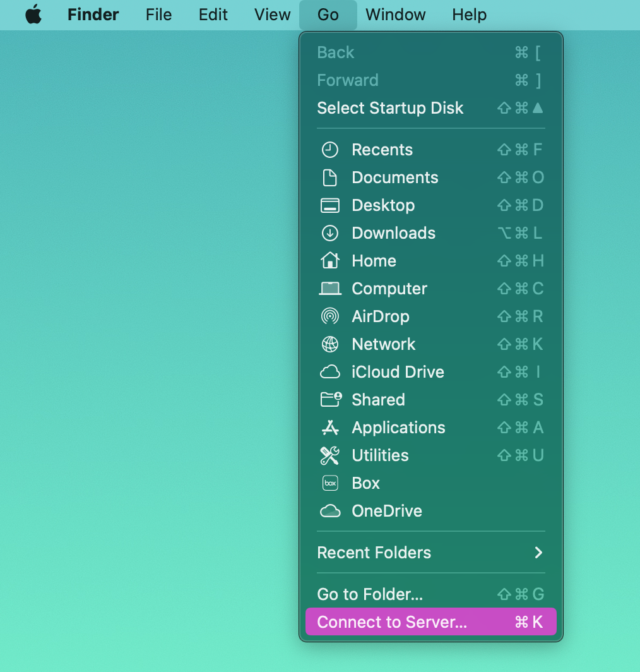The height and width of the screenshot is (672, 640).
Task: Click the Network globe icon
Action: click(x=330, y=344)
